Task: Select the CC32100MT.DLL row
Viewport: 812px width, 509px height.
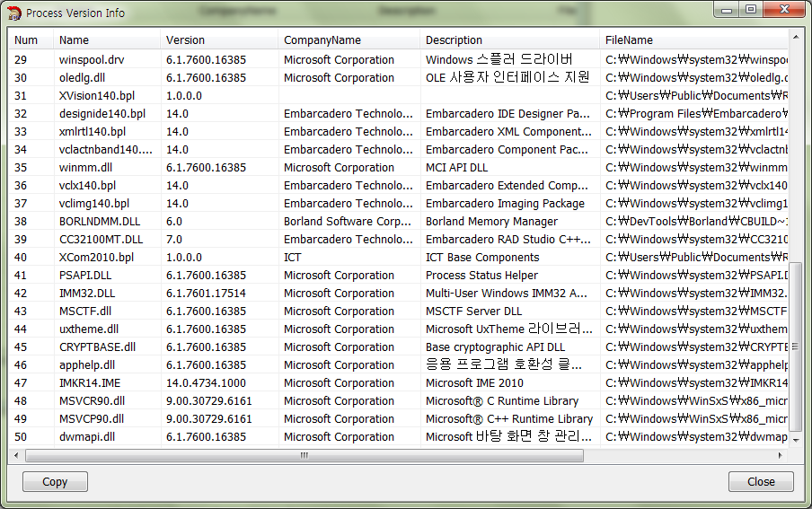Action: pos(399,239)
